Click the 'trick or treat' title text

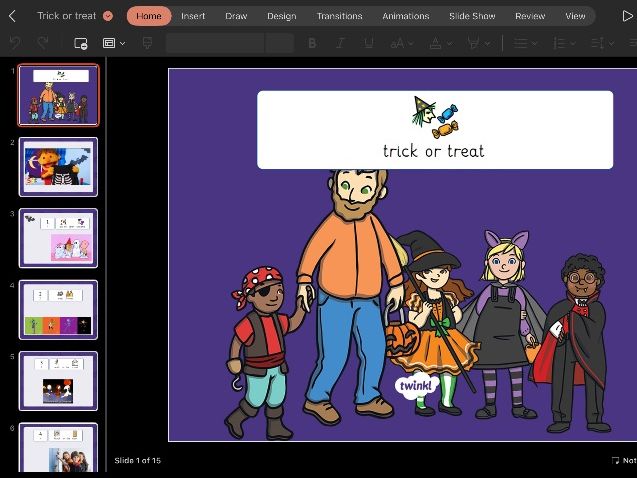coord(433,151)
